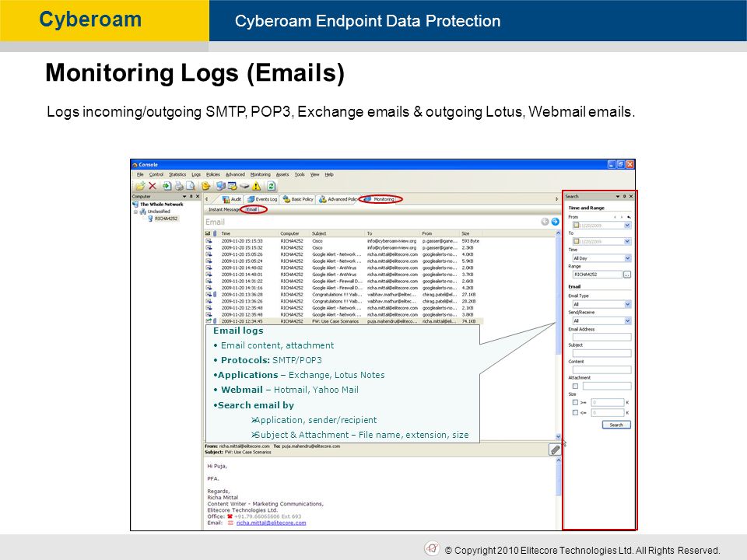Close the Search panel

631,196
